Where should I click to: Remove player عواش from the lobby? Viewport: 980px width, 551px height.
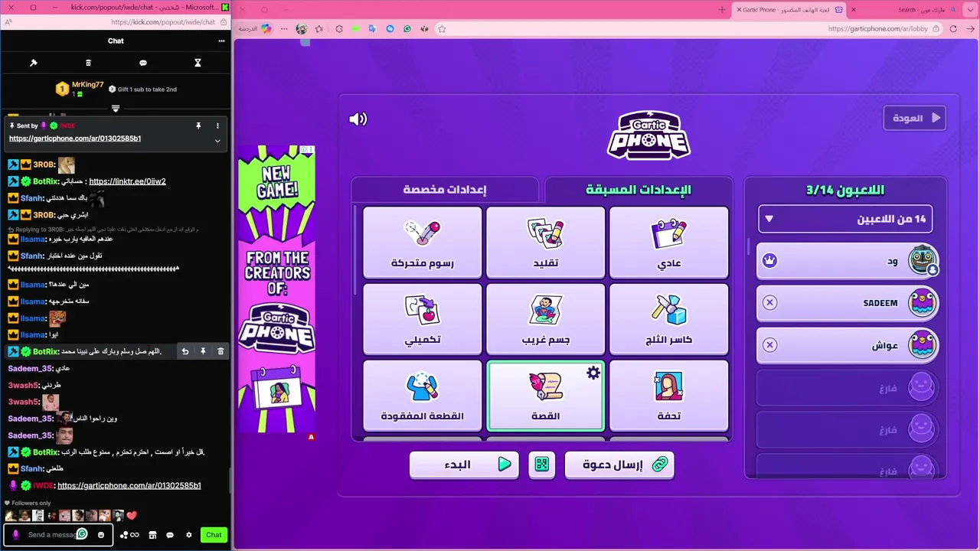[770, 345]
